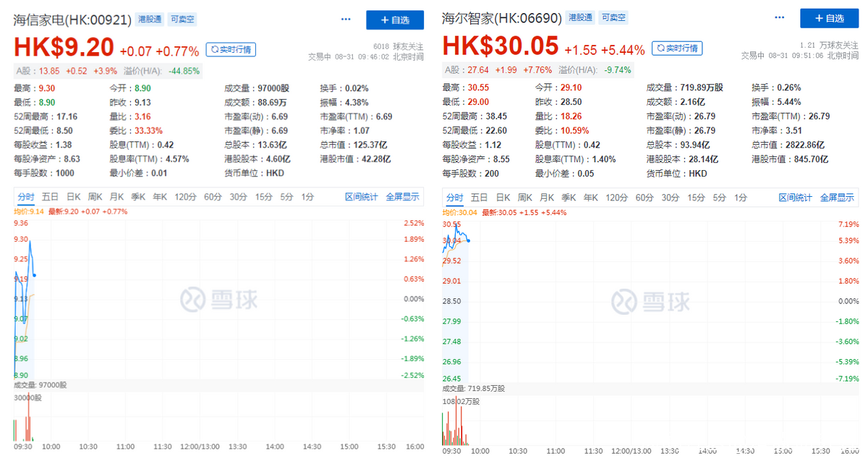Open 全屏显示 for 海信家电 chart
The height and width of the screenshot is (464, 868).
click(402, 197)
